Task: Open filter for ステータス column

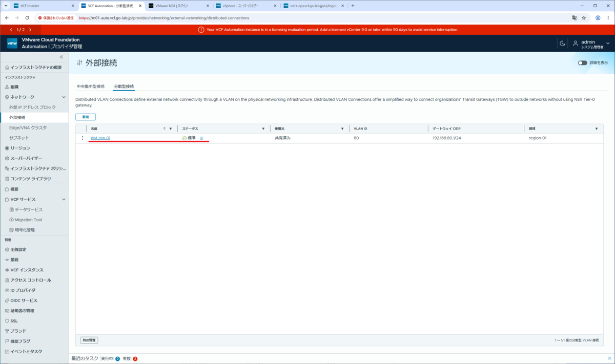Action: coord(263,129)
